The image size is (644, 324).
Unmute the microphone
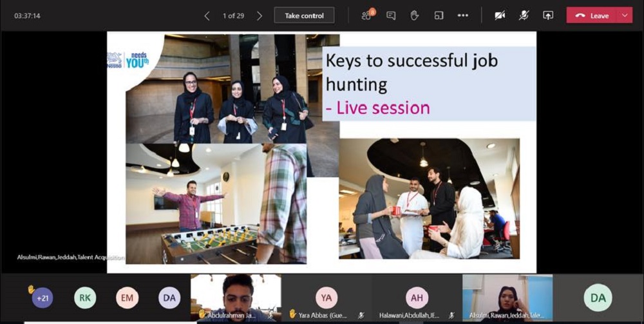click(524, 15)
